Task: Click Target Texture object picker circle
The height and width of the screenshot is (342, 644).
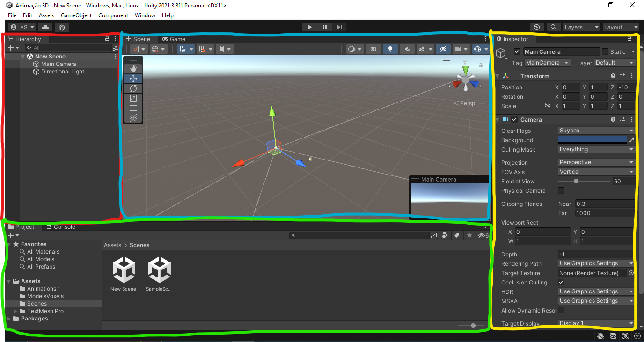Action: click(631, 273)
